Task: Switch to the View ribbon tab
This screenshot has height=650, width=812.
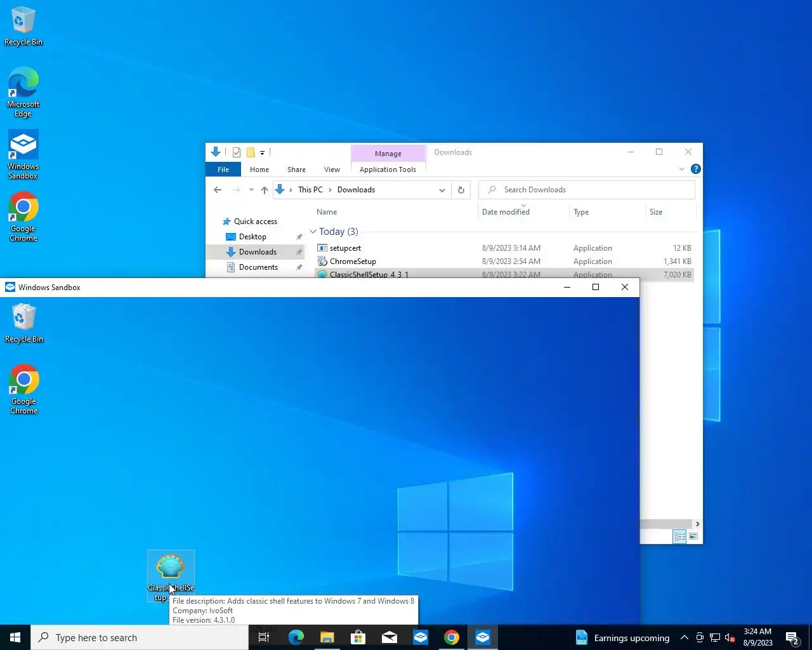Action: point(332,169)
